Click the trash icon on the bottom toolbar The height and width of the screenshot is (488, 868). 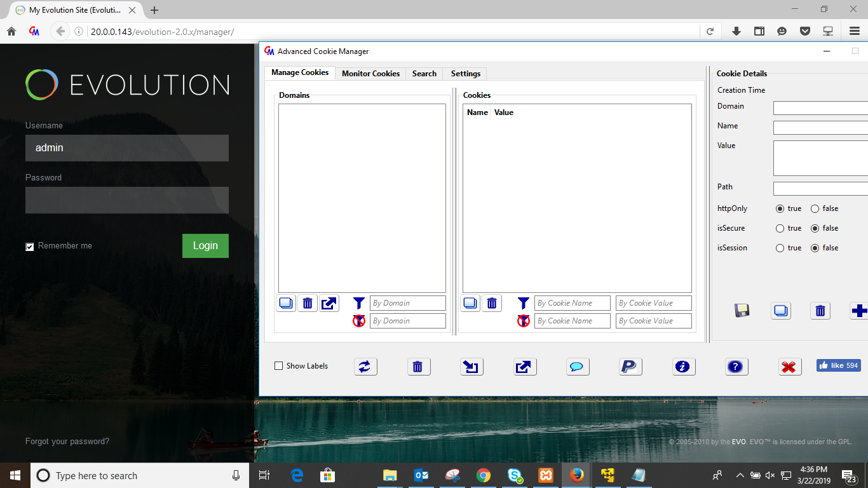click(x=419, y=367)
